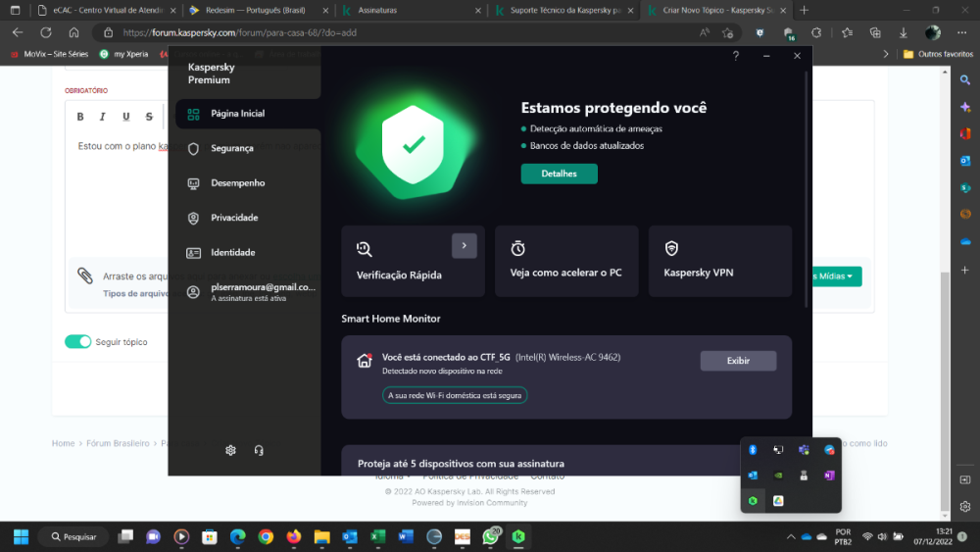Screen dimensions: 980x552
Task: Click the attachment paperclip icon in forum editor
Action: pyautogui.click(x=85, y=276)
